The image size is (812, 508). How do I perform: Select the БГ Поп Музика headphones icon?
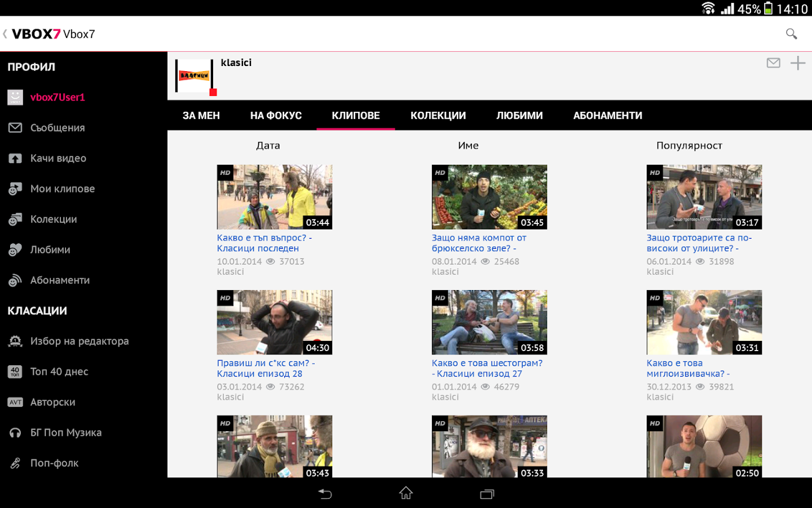click(15, 432)
